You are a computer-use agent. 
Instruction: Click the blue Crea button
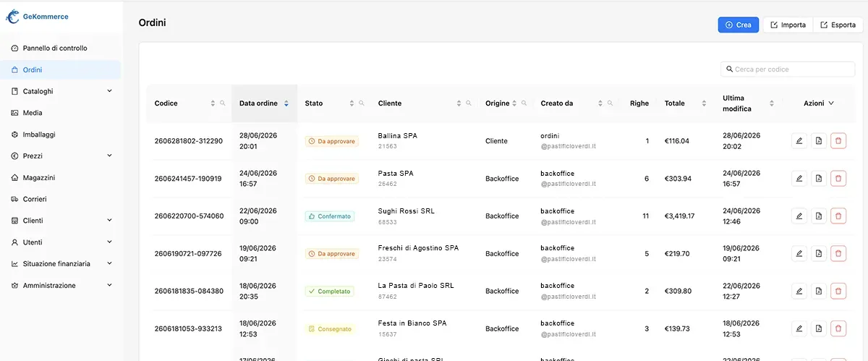738,25
